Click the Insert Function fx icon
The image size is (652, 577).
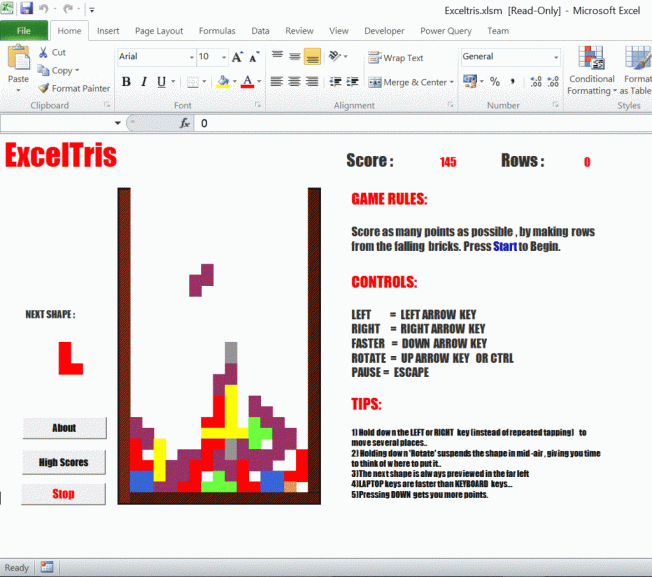click(x=185, y=123)
